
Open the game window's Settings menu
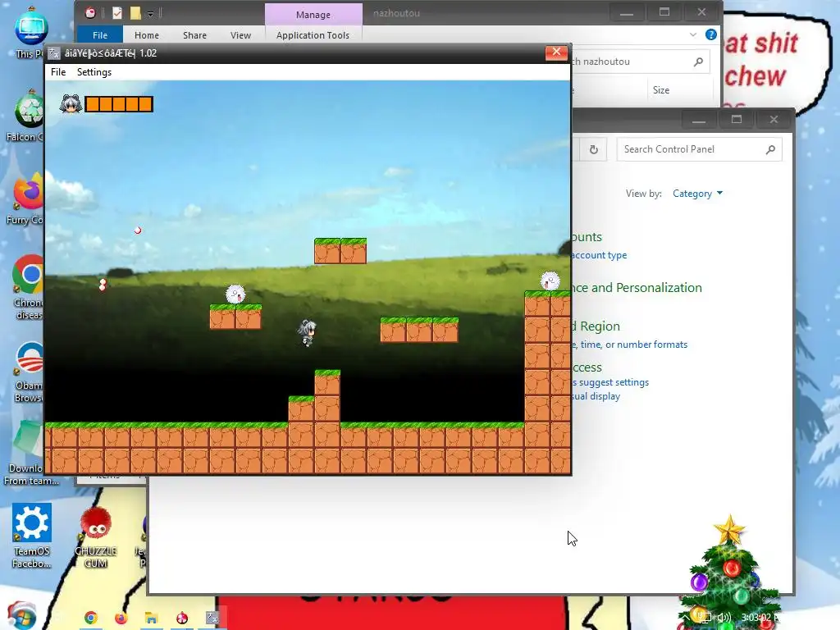(x=94, y=72)
